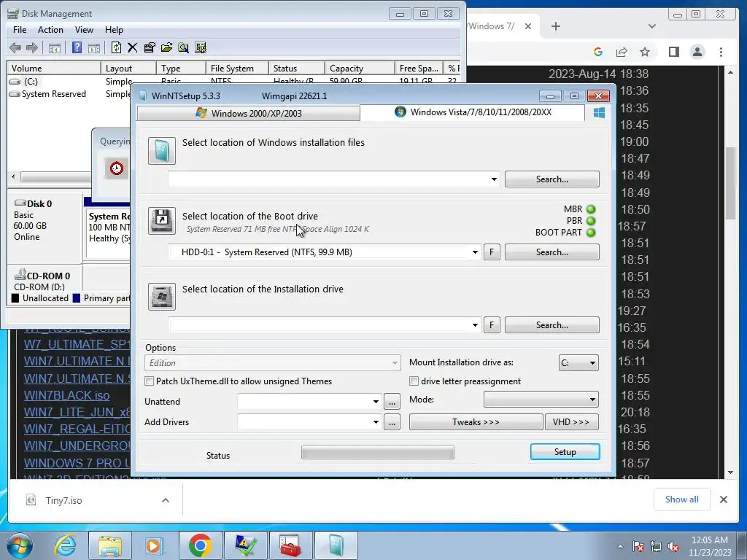Toggle Chrome's side panel icon

673,52
